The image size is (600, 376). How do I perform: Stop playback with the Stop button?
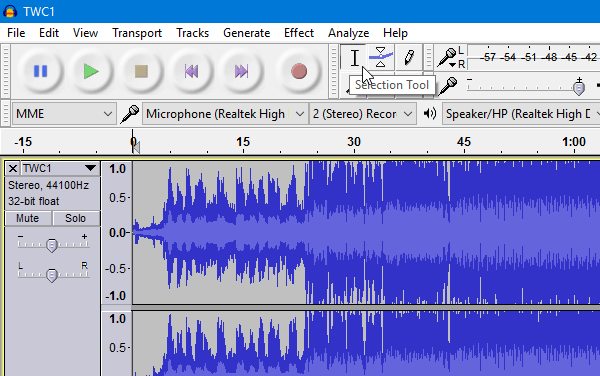coord(141,71)
